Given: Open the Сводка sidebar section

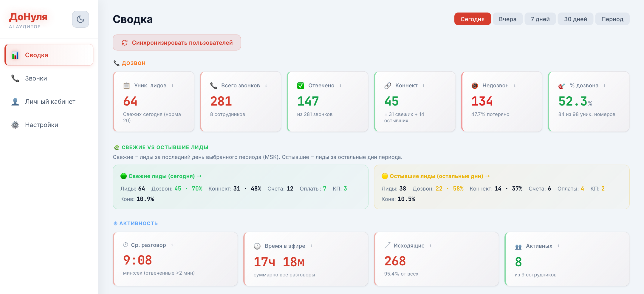Looking at the screenshot, I should [49, 55].
